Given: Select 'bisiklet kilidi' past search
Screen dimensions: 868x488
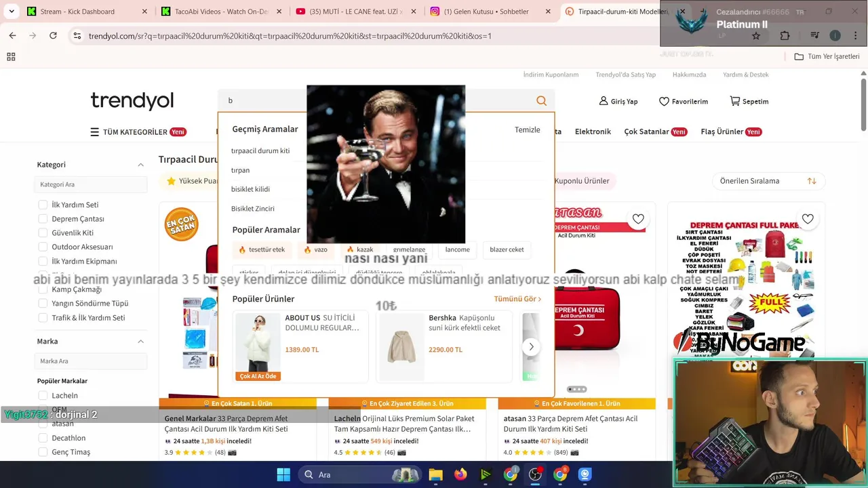Looking at the screenshot, I should point(250,189).
